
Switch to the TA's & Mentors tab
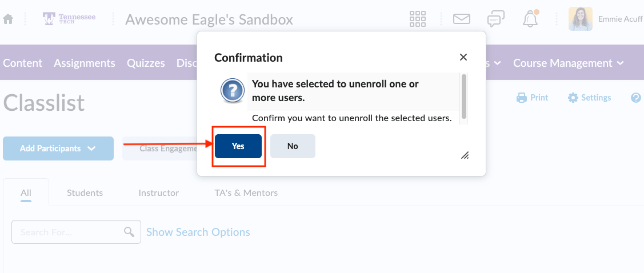pyautogui.click(x=246, y=192)
